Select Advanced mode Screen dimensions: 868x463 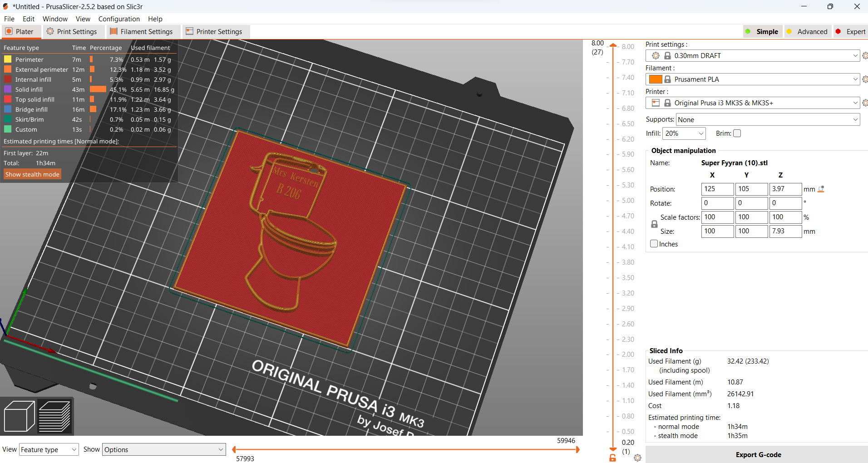[x=807, y=32]
